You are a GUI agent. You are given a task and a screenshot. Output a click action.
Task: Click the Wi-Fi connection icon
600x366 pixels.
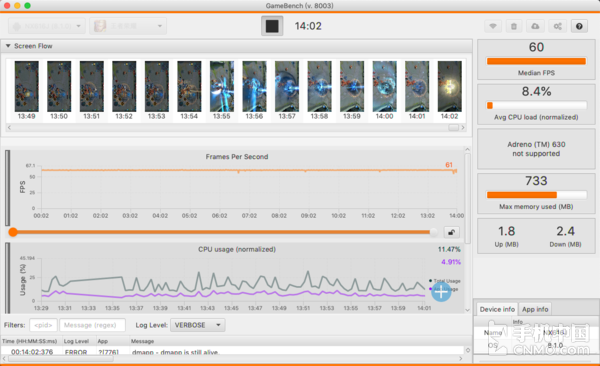[493, 26]
